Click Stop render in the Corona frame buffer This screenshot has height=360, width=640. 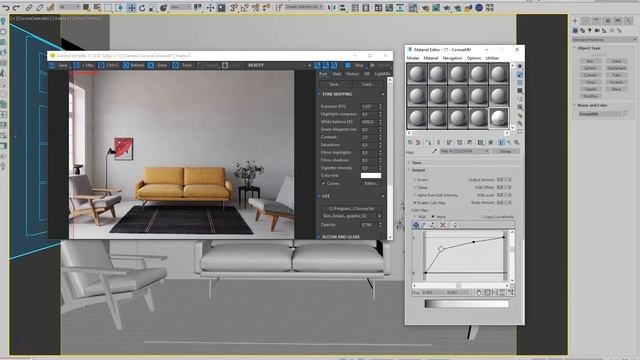coord(355,65)
